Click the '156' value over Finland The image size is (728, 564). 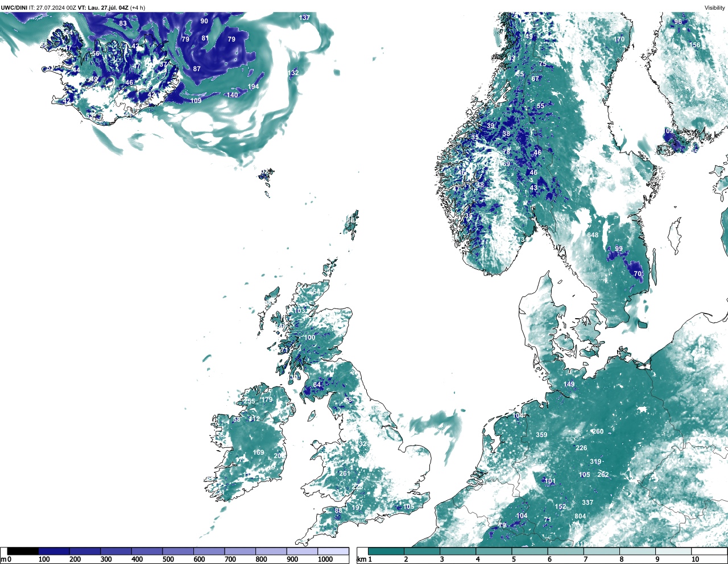[x=694, y=45]
